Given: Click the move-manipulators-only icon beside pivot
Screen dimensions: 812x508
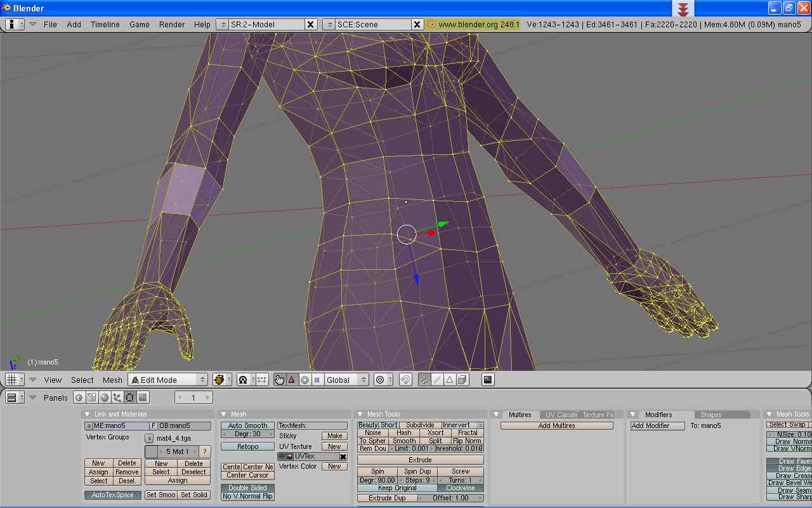Looking at the screenshot, I should [262, 380].
